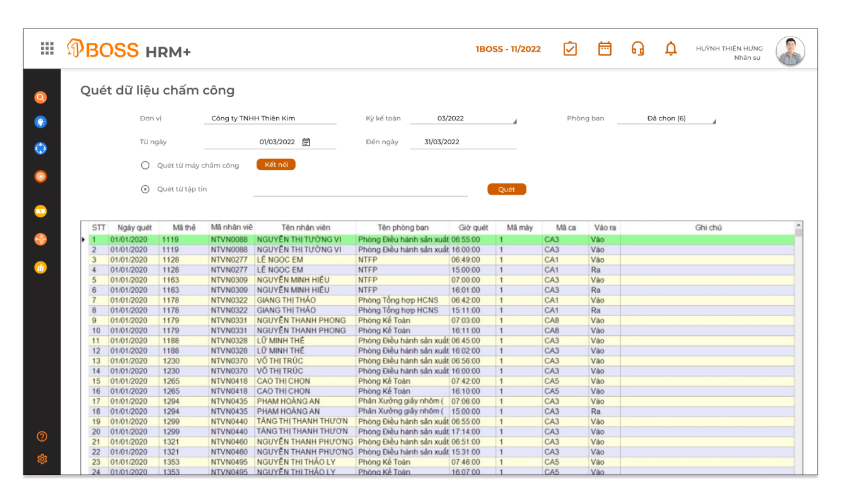
Task: Click the help question mark icon
Action: (x=42, y=437)
